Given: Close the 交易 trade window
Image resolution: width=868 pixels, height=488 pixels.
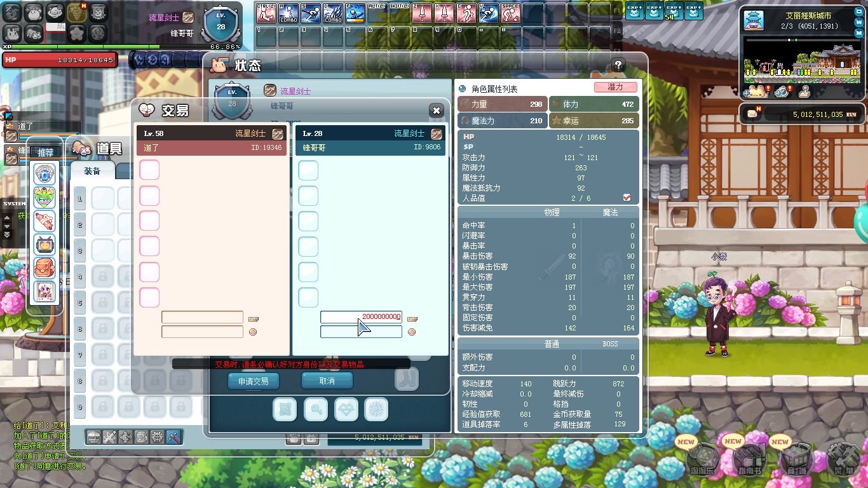Looking at the screenshot, I should tap(437, 111).
